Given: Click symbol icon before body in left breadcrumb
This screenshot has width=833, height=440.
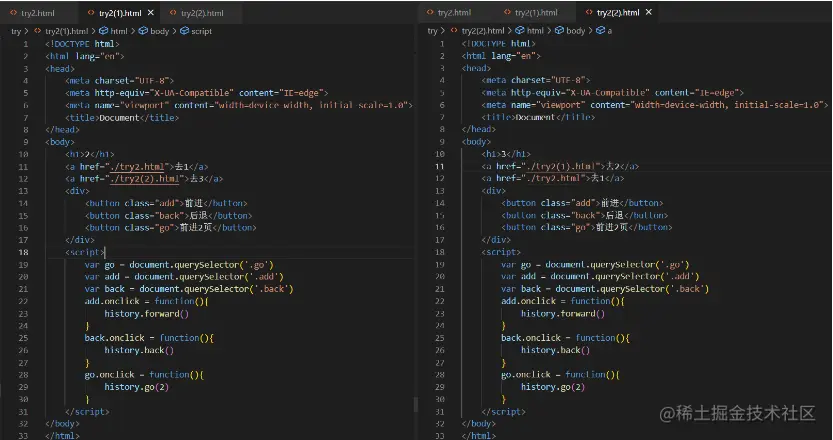Looking at the screenshot, I should click(143, 31).
